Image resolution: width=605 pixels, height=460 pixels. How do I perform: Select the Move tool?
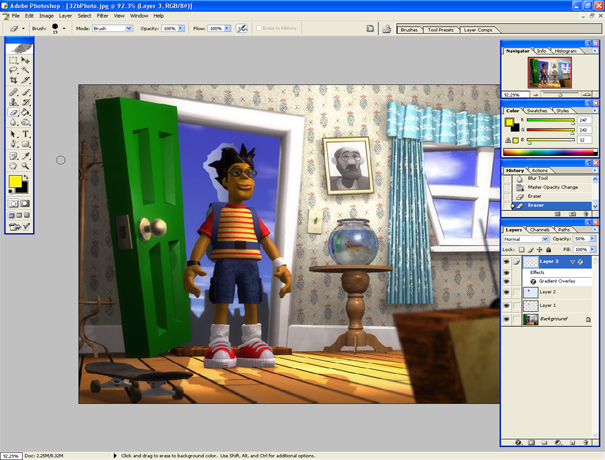[x=26, y=60]
